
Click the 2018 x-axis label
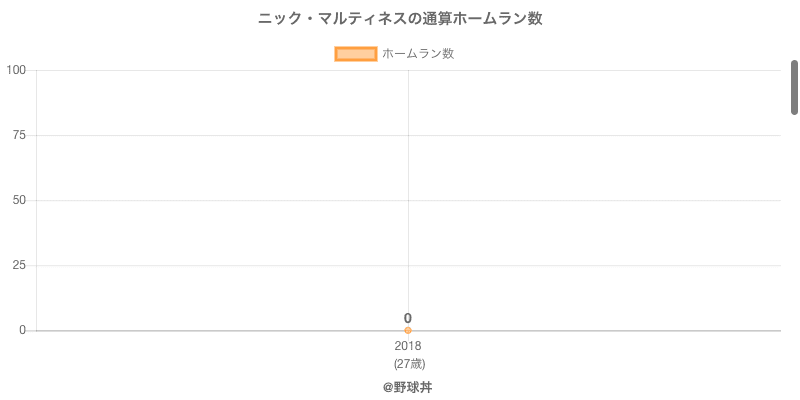(x=408, y=346)
